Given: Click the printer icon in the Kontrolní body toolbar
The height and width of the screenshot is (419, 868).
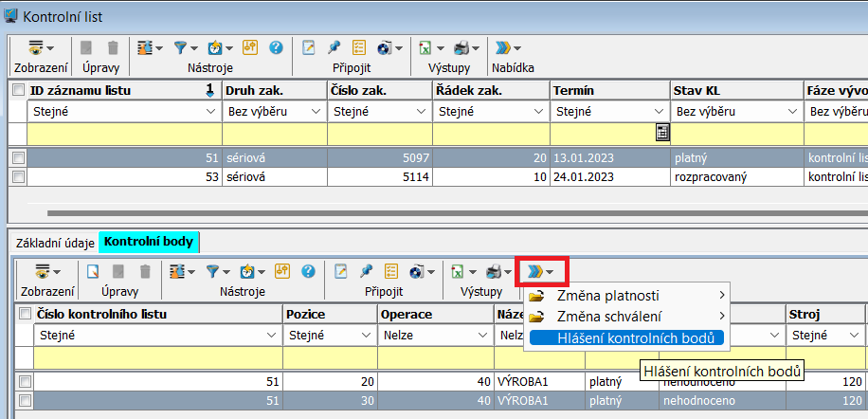Looking at the screenshot, I should tap(493, 272).
